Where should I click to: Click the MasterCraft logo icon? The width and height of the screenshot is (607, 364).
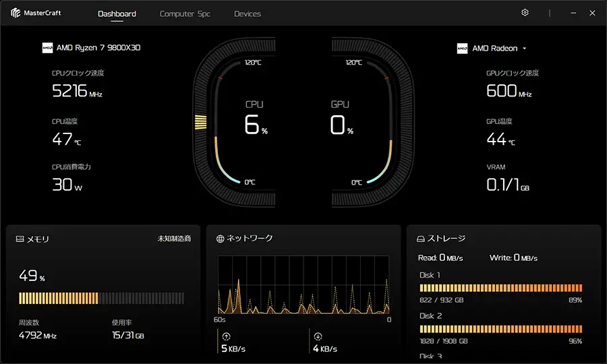coord(16,13)
